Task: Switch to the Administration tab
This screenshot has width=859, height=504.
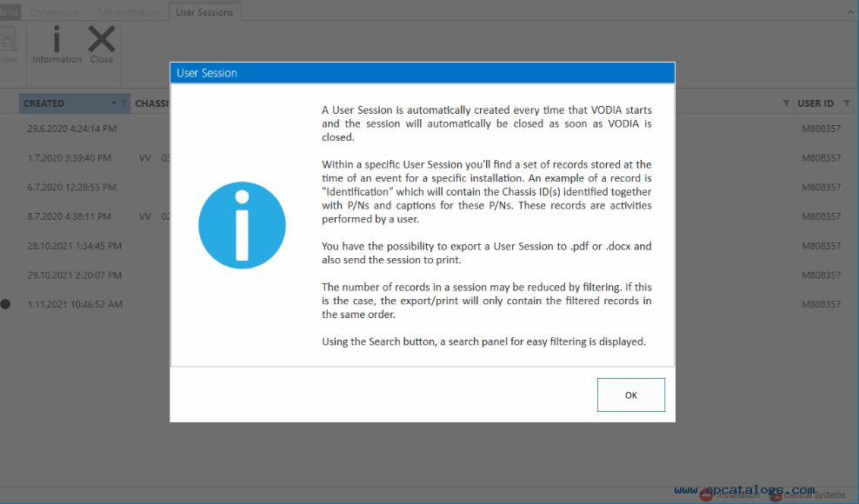Action: 127,12
